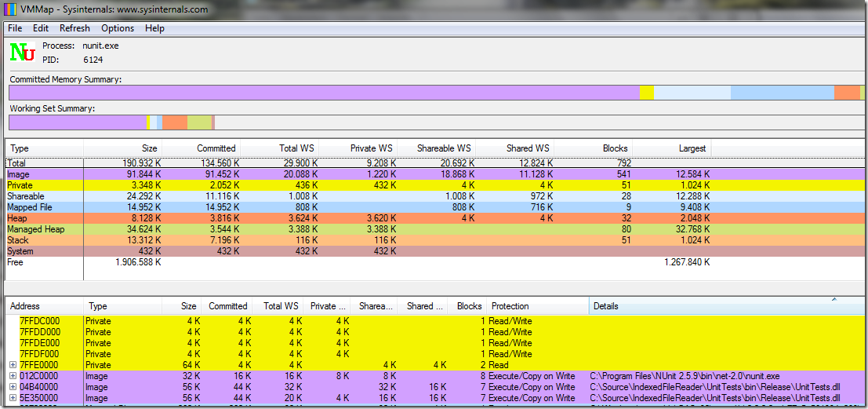868x409 pixels.
Task: Click orange Heap segment in Committed Memory bar
Action: [847, 93]
